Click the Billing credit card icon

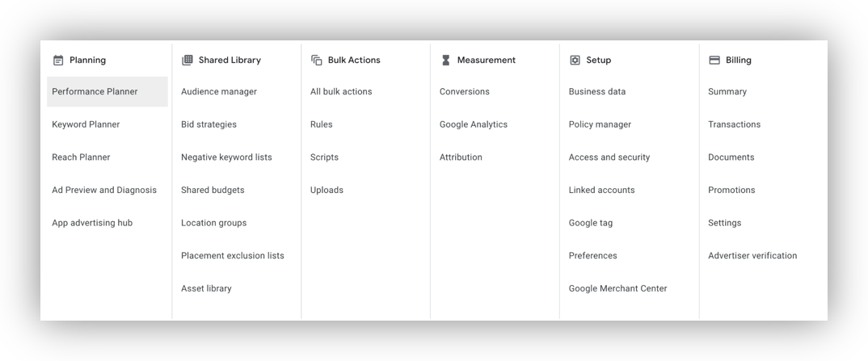[714, 61]
